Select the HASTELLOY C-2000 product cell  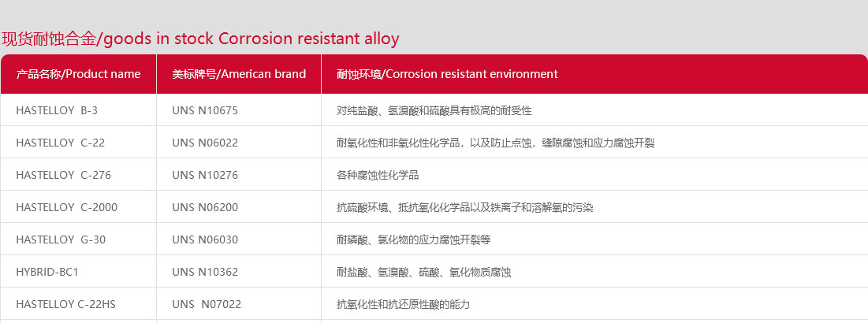[x=79, y=207]
